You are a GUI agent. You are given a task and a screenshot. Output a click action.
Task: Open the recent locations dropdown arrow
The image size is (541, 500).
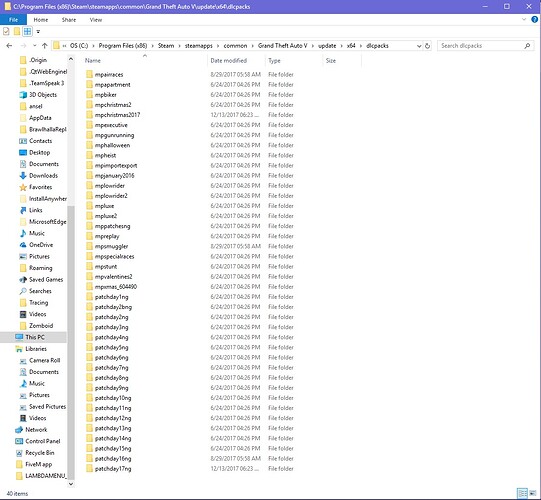pos(35,46)
